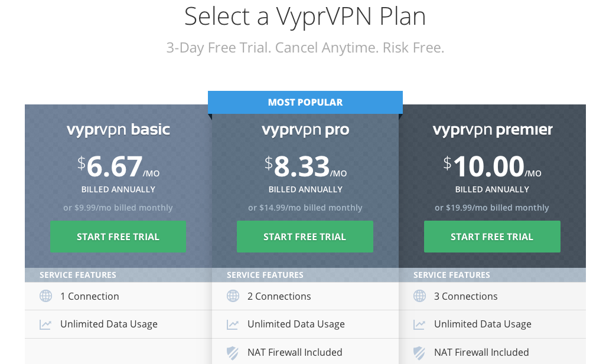Screen dimensions: 593x364
Task: Click the globe icon beside 2 Connections
Action: 233,296
